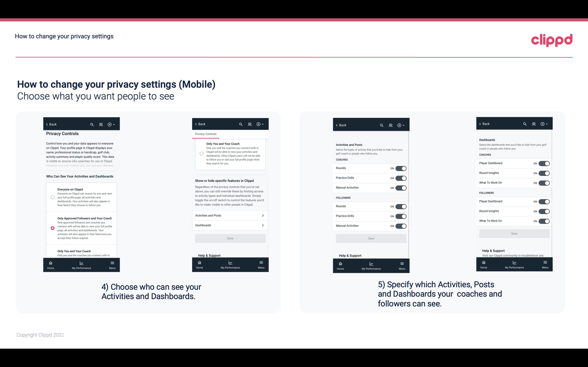Click Save button on Dashboards screen
The width and height of the screenshot is (588, 367).
[514, 233]
